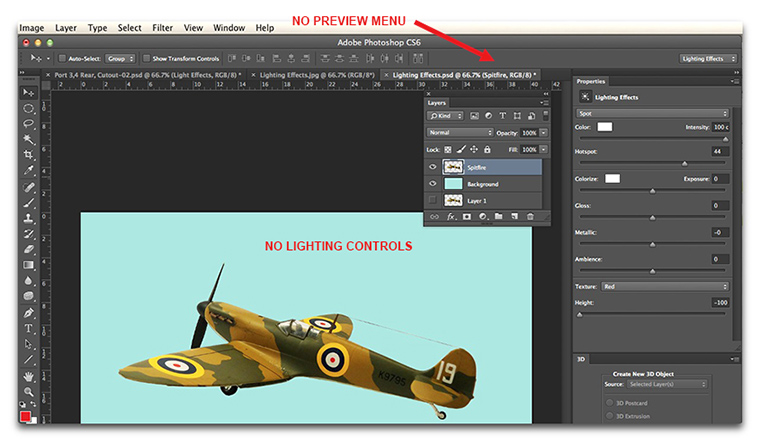Hide the Spitfire layer
Screen dimensions: 761x445
[x=433, y=167]
